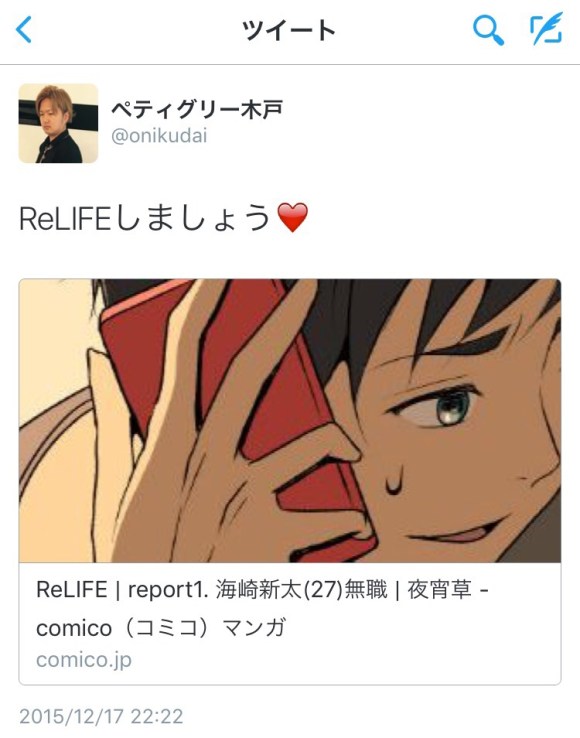Open link card title ReLIFE report1
This screenshot has height=738, width=580.
click(262, 590)
